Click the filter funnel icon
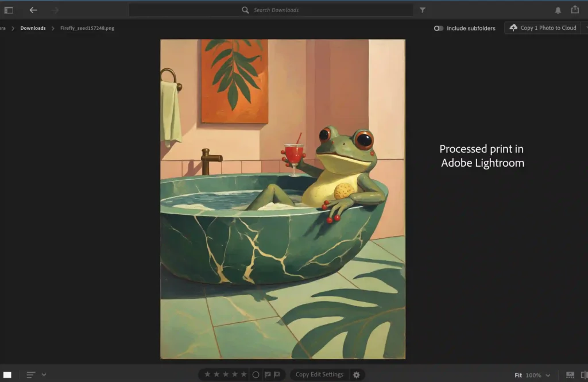This screenshot has width=588, height=382. pyautogui.click(x=423, y=10)
